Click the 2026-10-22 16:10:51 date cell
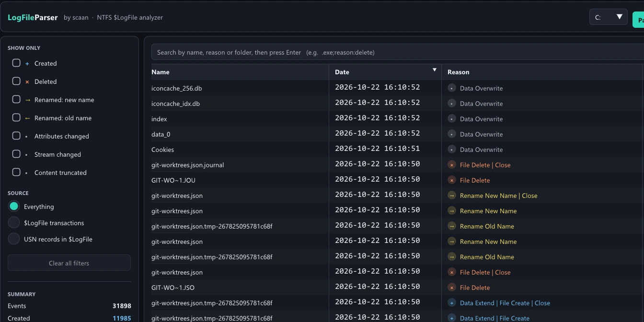The image size is (644, 322). pyautogui.click(x=378, y=149)
